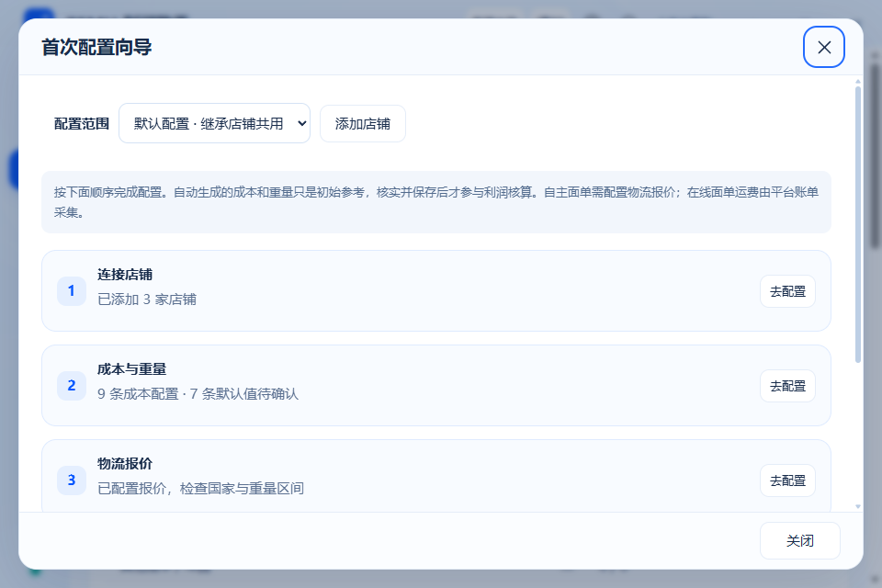Image resolution: width=882 pixels, height=588 pixels.
Task: Click the 连接店铺 step title
Action: pyautogui.click(x=125, y=275)
